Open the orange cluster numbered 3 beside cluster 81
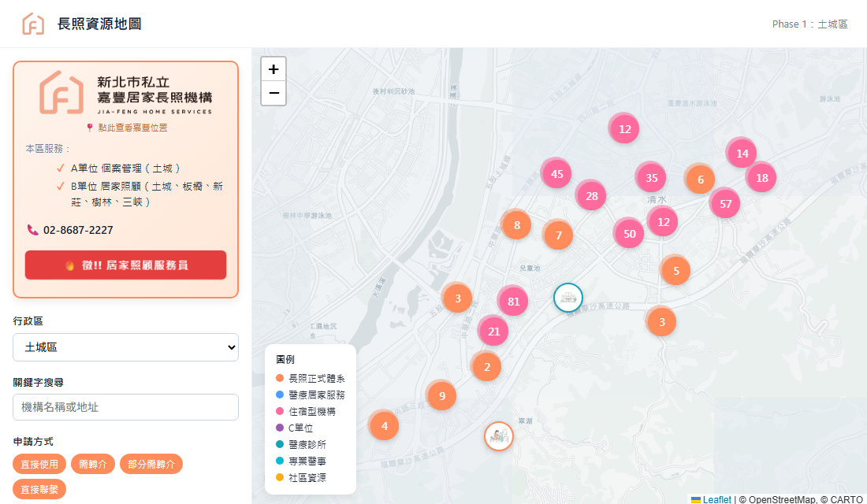867x504 pixels. [458, 298]
